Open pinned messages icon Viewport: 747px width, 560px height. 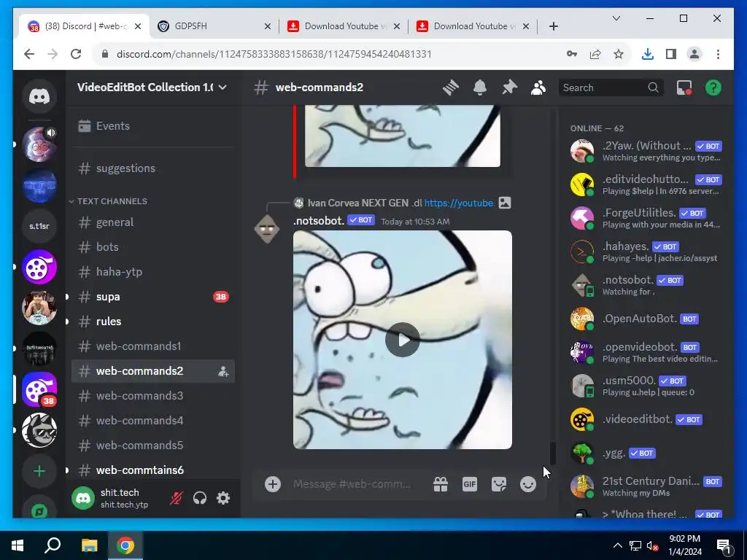click(509, 87)
